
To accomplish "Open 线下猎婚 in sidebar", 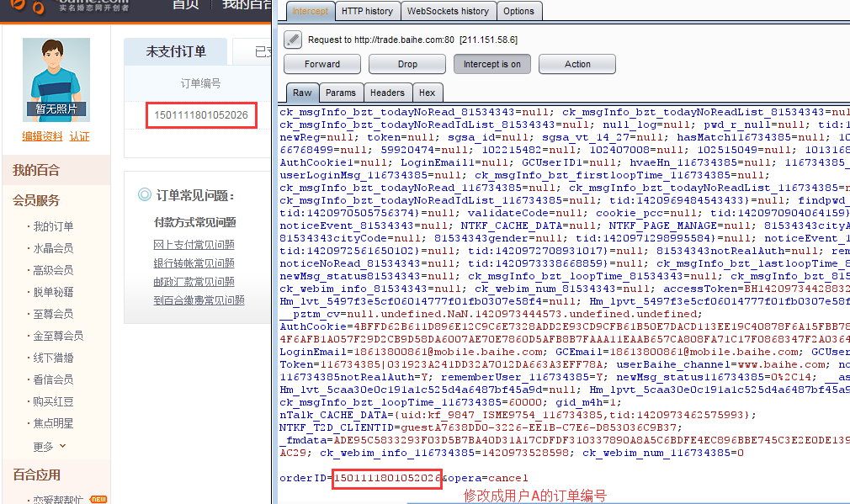I will click(53, 358).
